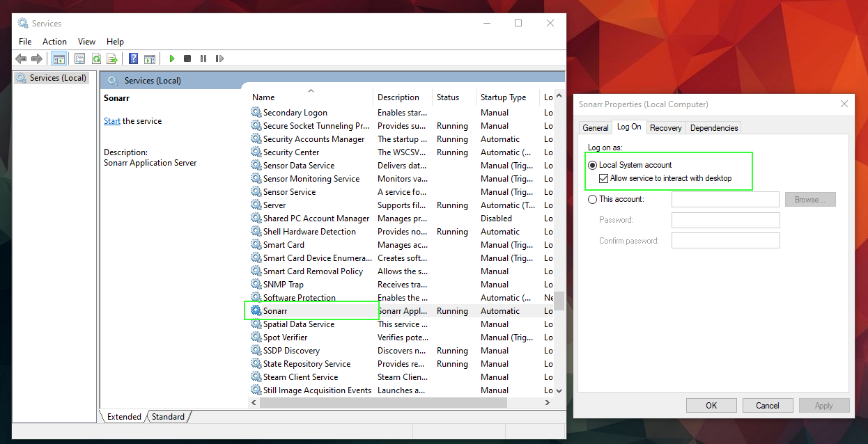The height and width of the screenshot is (444, 868).
Task: Switch to General tab in Sonarr Properties
Action: (596, 128)
